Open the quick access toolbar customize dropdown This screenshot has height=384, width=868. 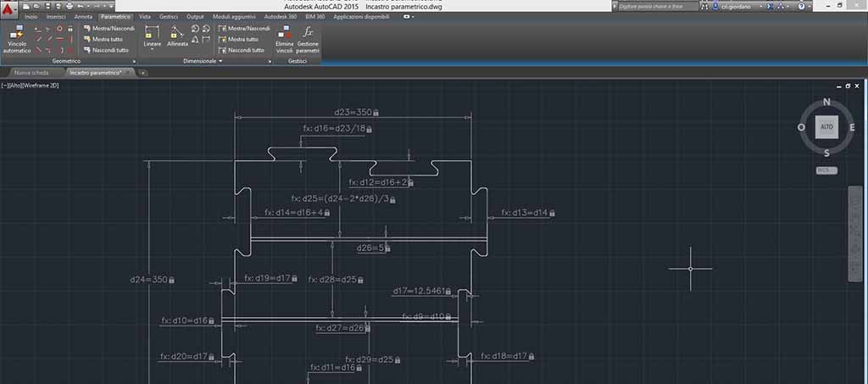click(x=111, y=6)
